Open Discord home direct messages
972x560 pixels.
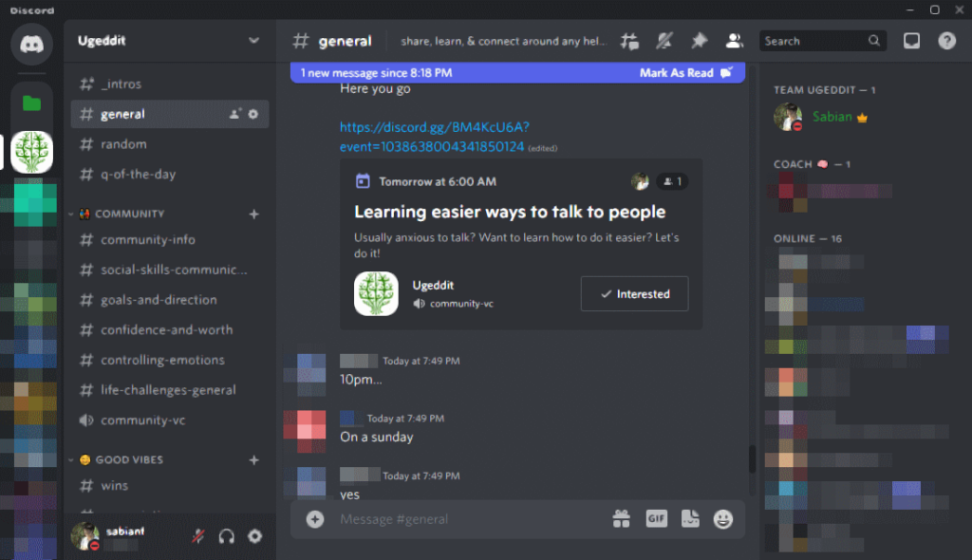tap(31, 45)
